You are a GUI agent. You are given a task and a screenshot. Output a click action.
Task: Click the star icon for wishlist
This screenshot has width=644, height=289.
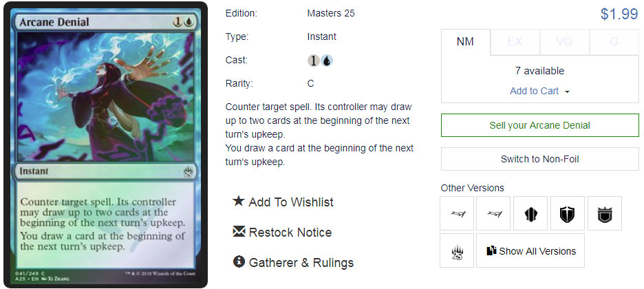pyautogui.click(x=239, y=201)
